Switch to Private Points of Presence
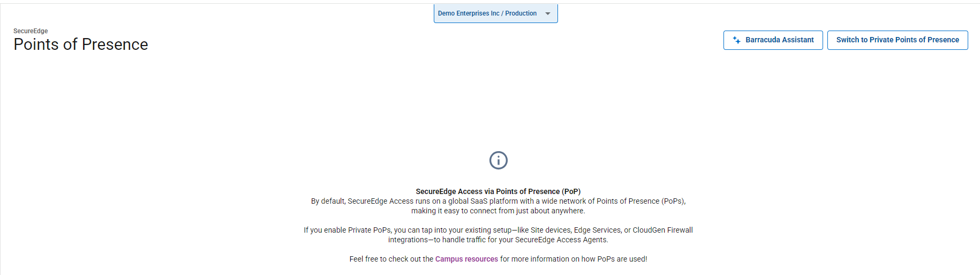Screen dimensions: 980x275 (897, 40)
